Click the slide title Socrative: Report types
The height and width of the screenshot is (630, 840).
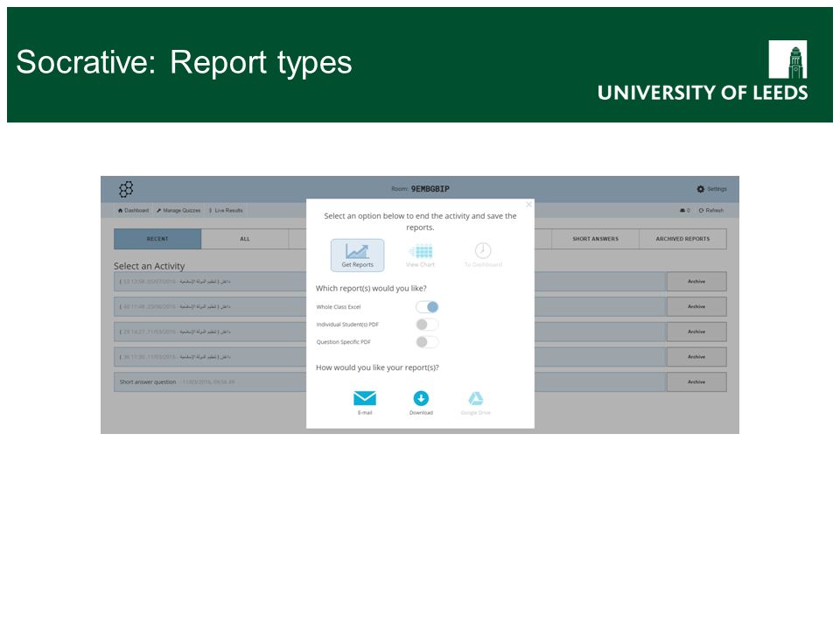184,62
